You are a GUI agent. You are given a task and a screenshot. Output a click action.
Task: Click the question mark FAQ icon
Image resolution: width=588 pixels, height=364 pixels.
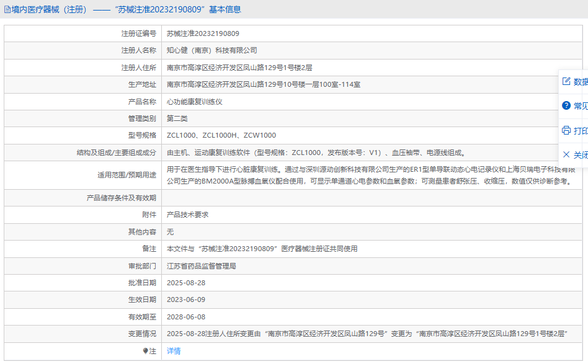click(x=566, y=105)
